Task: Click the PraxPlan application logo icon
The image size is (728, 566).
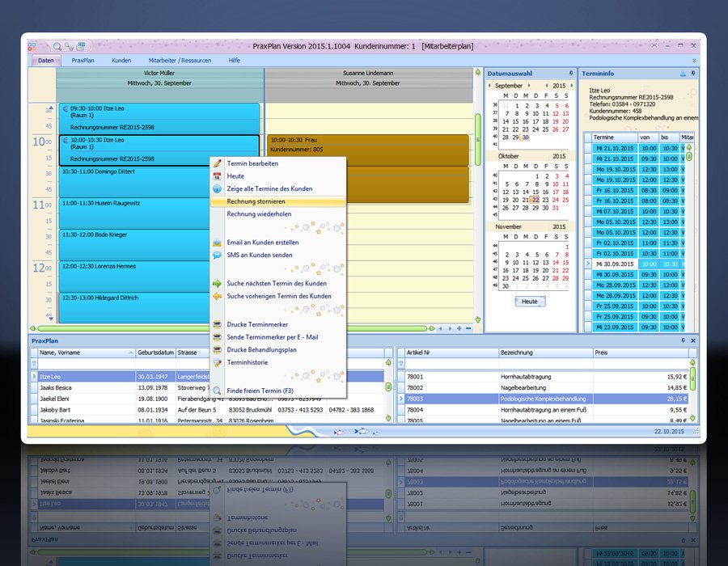Action: coord(32,46)
